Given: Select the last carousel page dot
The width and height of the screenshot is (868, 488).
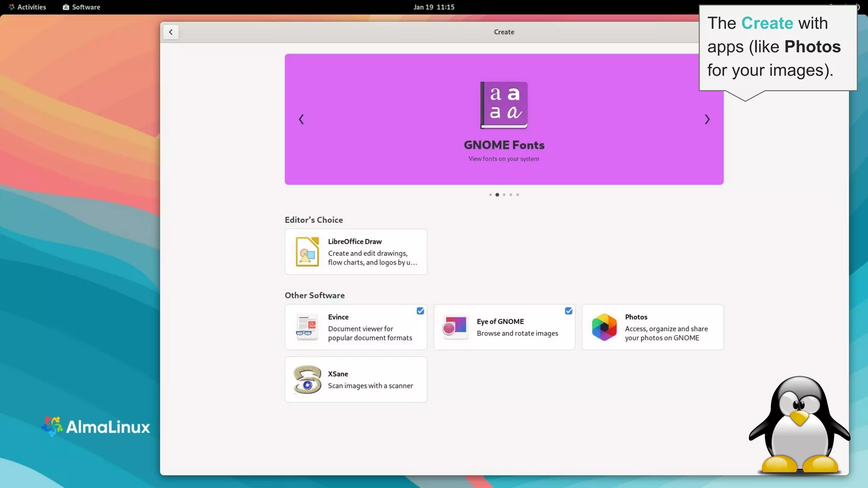Looking at the screenshot, I should [517, 195].
